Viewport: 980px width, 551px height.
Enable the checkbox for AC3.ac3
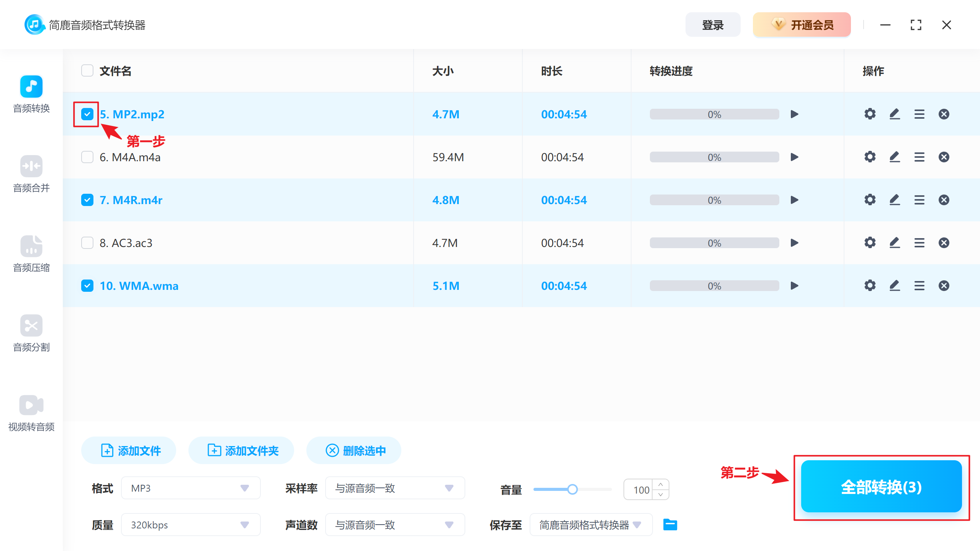87,242
